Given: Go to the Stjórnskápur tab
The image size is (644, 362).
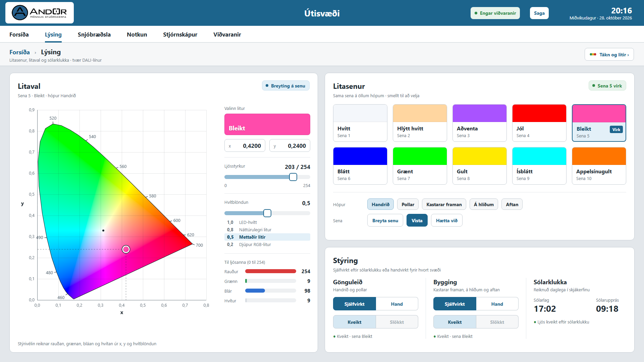Looking at the screenshot, I should pos(180,35).
